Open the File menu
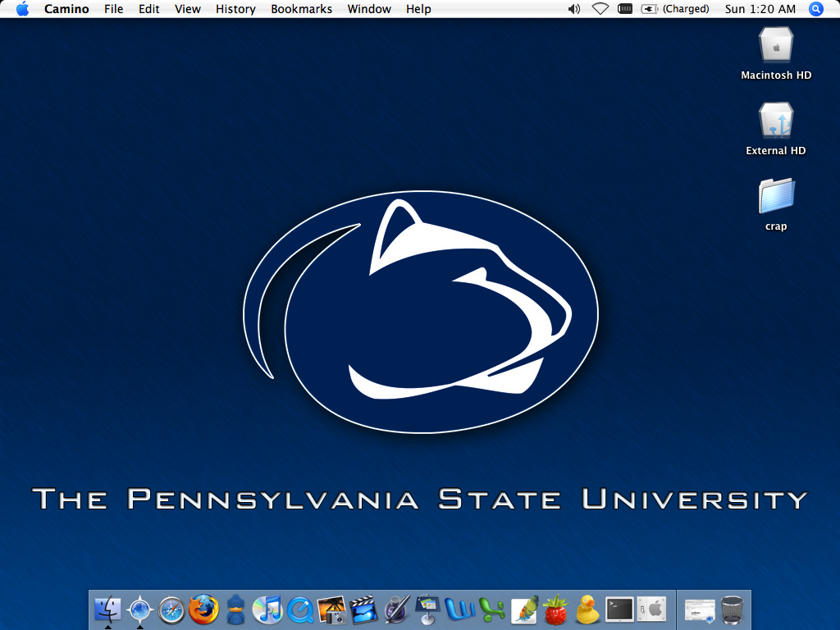This screenshot has width=840, height=630. click(x=113, y=9)
